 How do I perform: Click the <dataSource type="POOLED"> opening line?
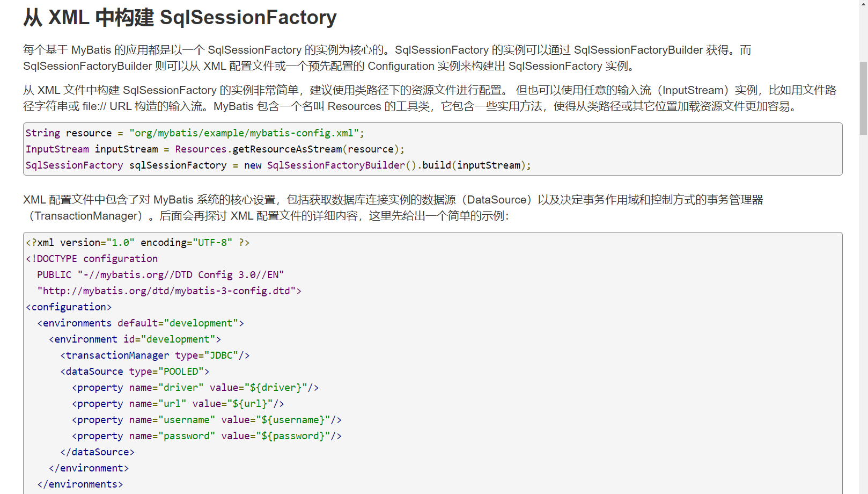pos(135,372)
